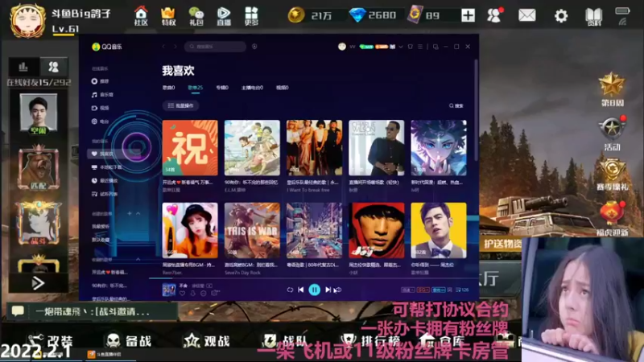Open the 社区 community home icon
644x362 pixels.
(141, 16)
